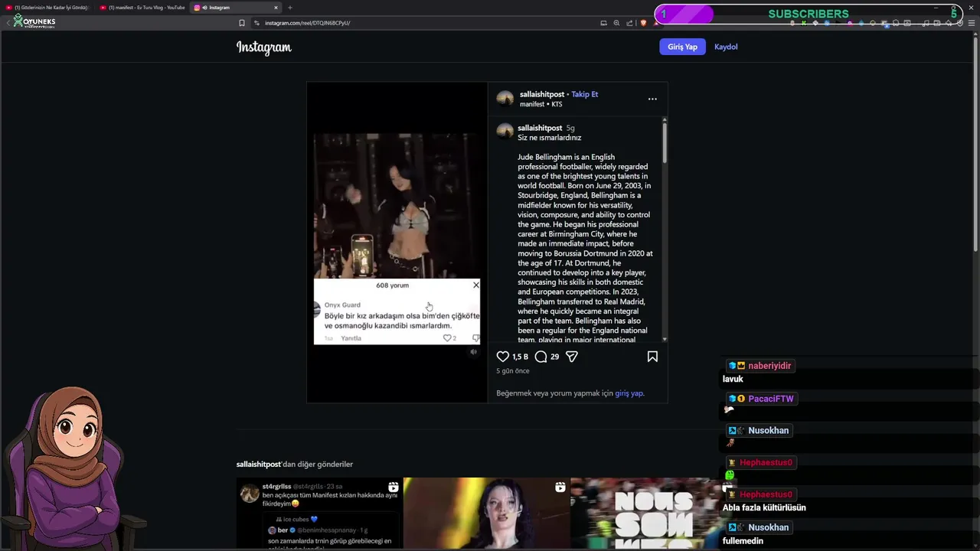Image resolution: width=980 pixels, height=551 pixels.
Task: Follow the account with Takip Et
Action: click(x=585, y=94)
